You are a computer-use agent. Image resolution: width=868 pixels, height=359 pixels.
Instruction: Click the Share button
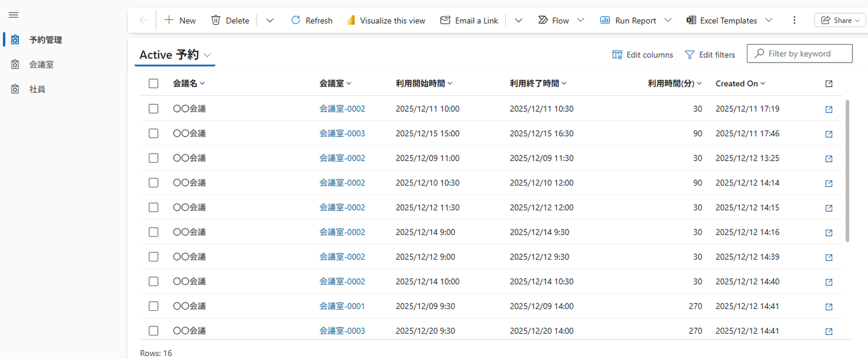(840, 20)
